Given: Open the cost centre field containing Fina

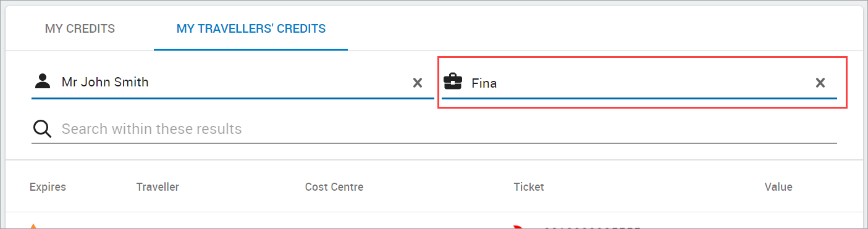Looking at the screenshot, I should click(x=639, y=82).
